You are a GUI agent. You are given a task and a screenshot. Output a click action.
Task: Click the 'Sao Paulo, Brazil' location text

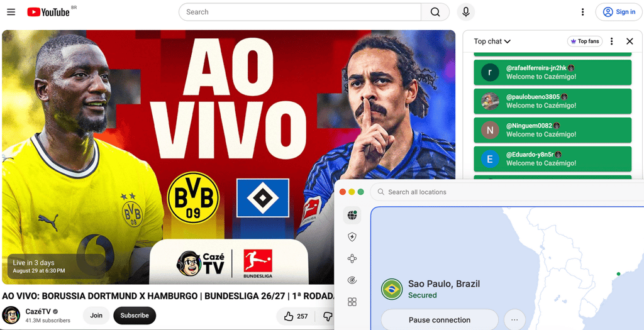(444, 283)
